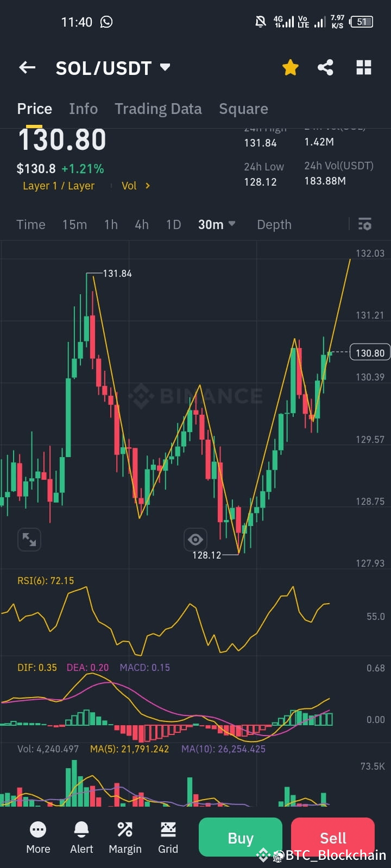Tap the eye icon on the chart
Viewport: 391px width, 868px height.
195,539
